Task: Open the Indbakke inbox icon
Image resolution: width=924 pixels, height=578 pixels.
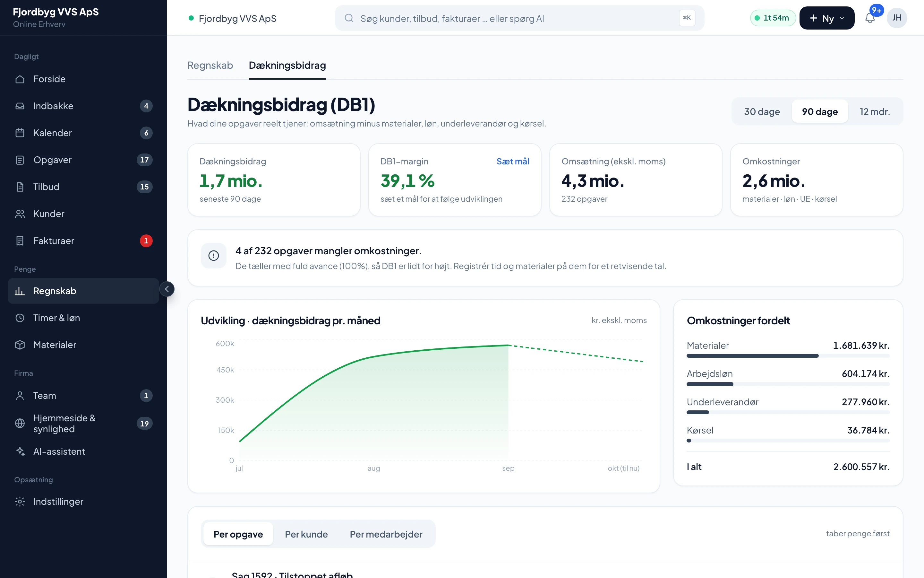Action: (20, 106)
